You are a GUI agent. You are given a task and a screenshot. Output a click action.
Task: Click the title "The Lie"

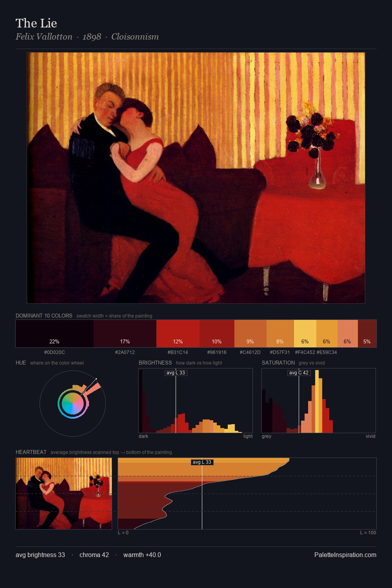click(36, 23)
